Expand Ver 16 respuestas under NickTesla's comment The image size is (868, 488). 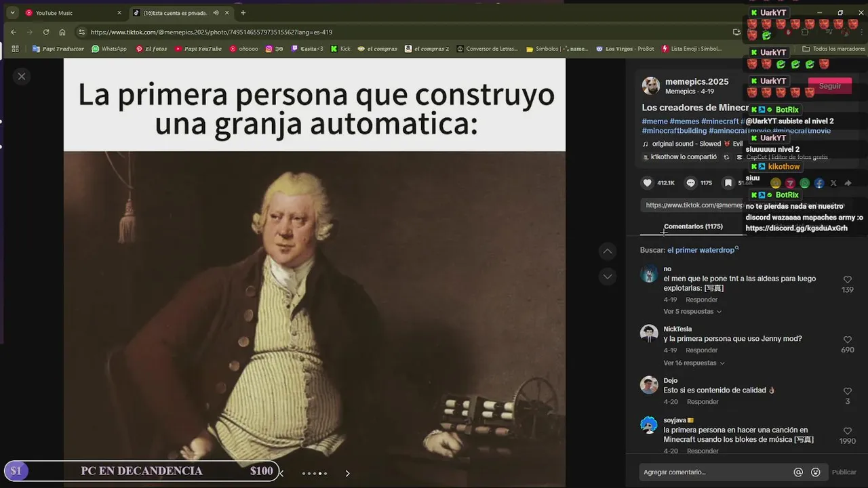[694, 363]
